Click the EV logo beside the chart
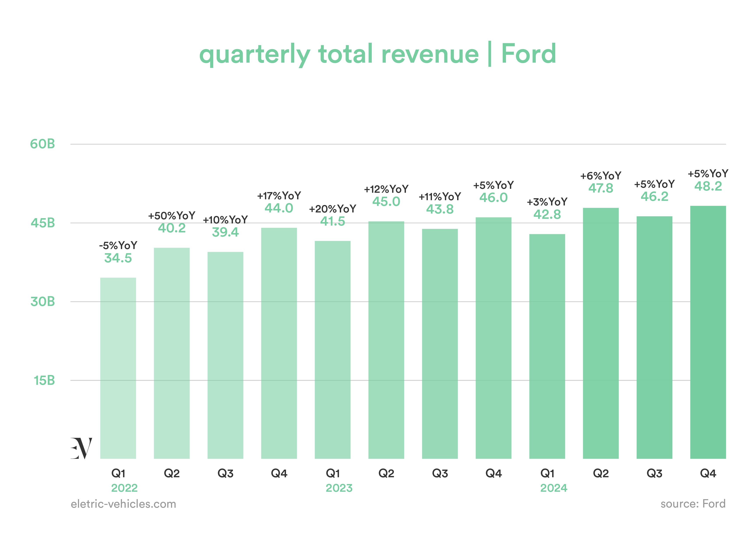 click(x=81, y=448)
